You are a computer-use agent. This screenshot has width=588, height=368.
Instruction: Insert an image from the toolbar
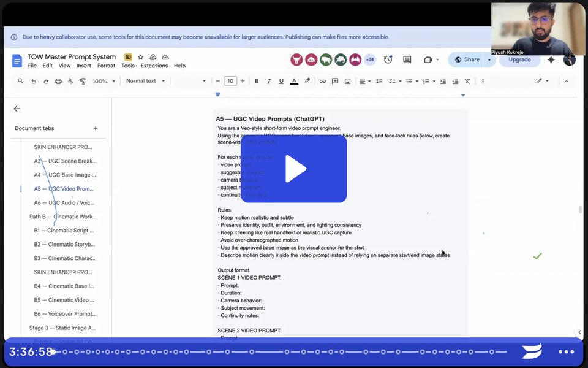348,81
